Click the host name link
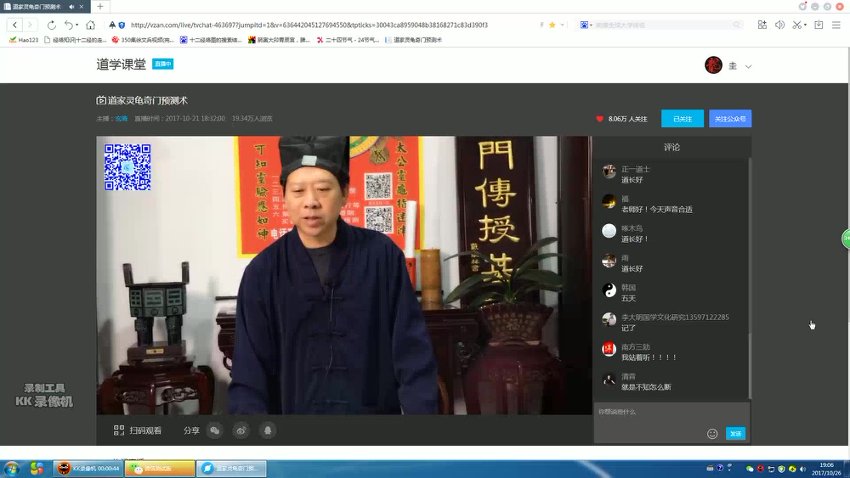Screen dimensions: 850x478 tap(121, 118)
